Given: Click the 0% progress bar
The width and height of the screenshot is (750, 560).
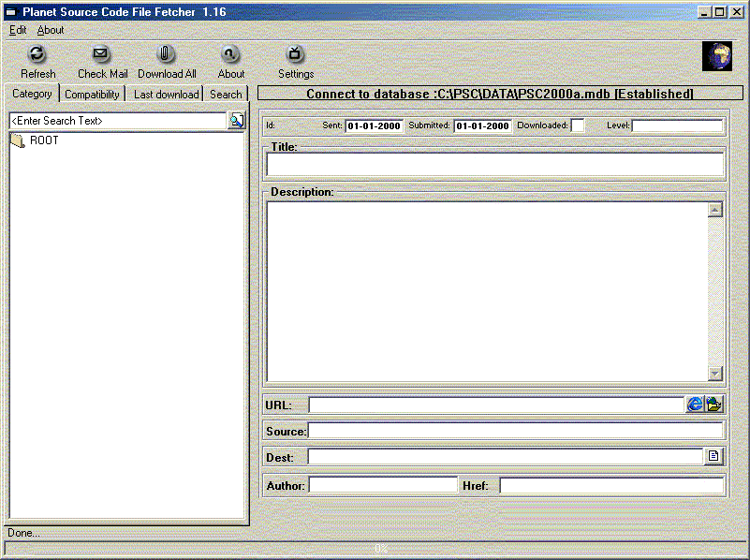Looking at the screenshot, I should pos(375,549).
